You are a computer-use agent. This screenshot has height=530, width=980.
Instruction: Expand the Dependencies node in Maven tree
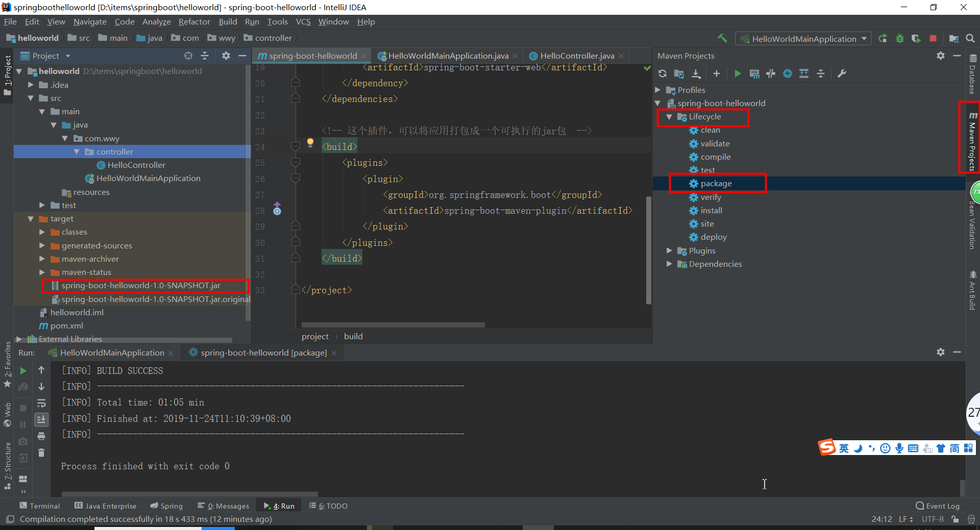tap(669, 264)
